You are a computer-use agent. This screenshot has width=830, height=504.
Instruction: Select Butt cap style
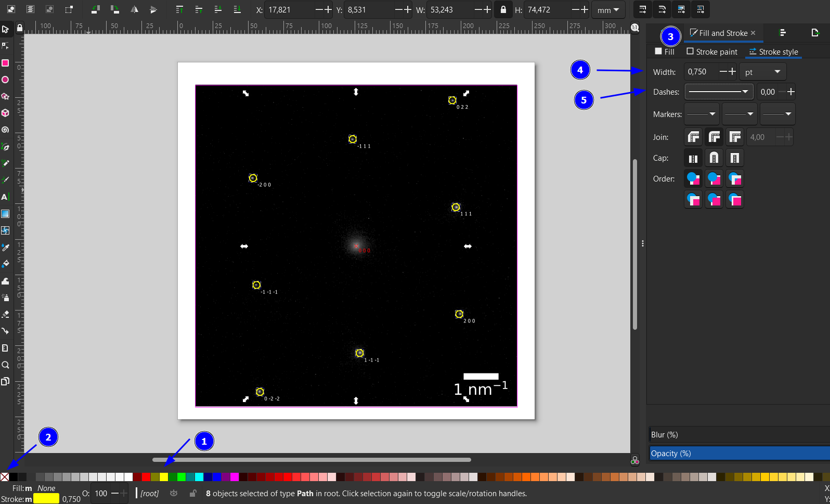point(693,158)
